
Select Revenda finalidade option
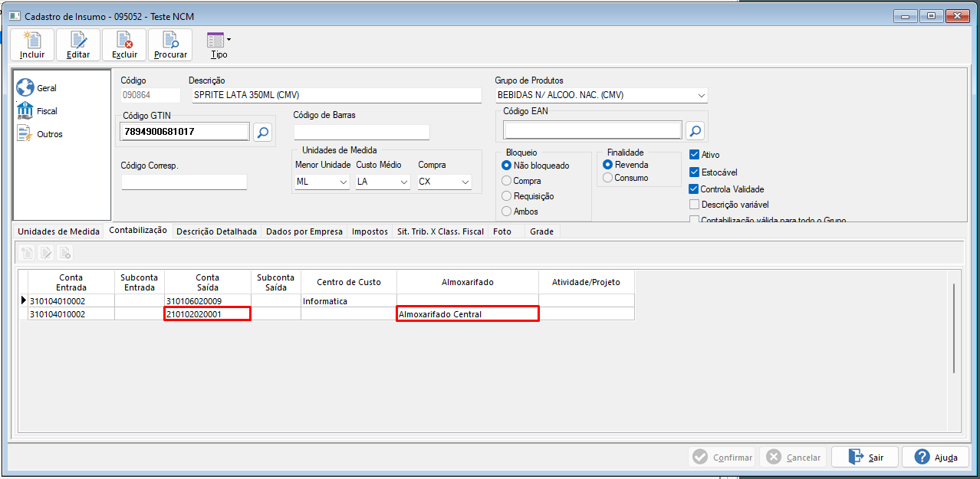pos(626,165)
